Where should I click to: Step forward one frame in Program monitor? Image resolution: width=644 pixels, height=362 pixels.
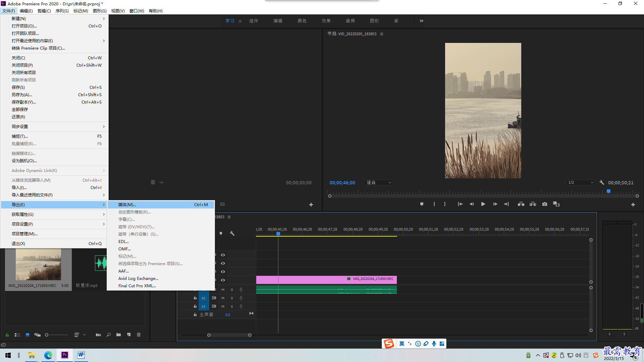[495, 204]
